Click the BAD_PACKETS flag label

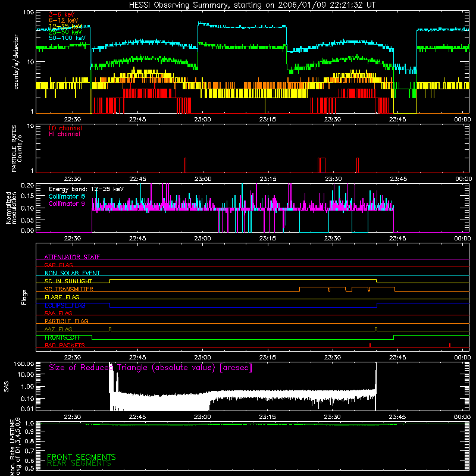pos(65,345)
